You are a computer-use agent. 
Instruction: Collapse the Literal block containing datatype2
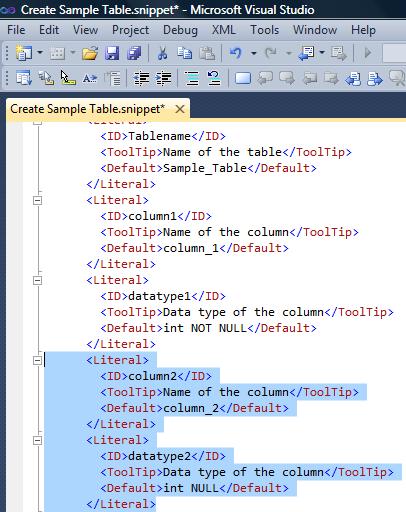pyautogui.click(x=38, y=440)
